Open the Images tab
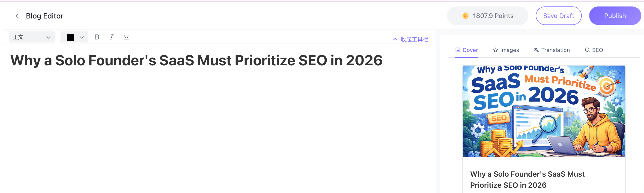 (506, 50)
